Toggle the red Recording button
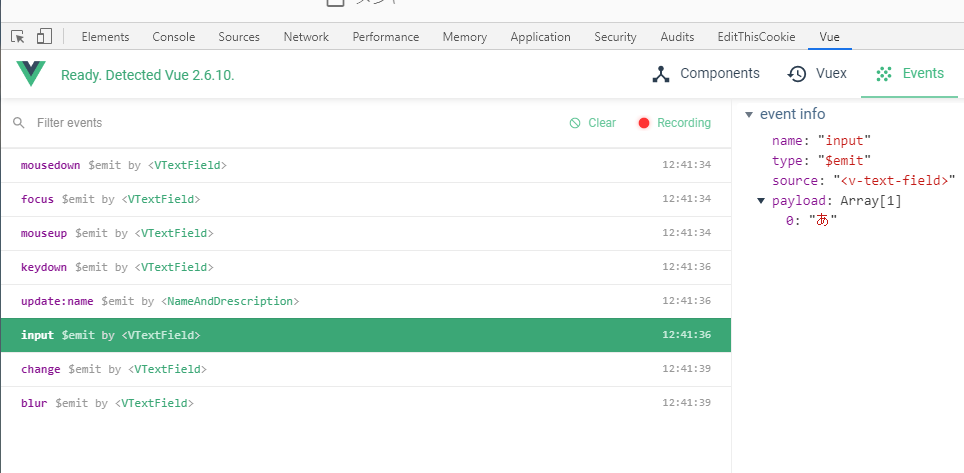 point(674,123)
